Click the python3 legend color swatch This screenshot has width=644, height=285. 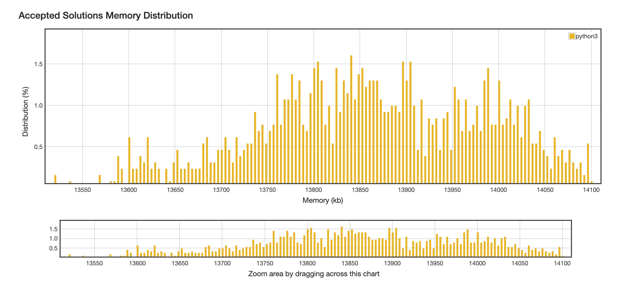571,36
